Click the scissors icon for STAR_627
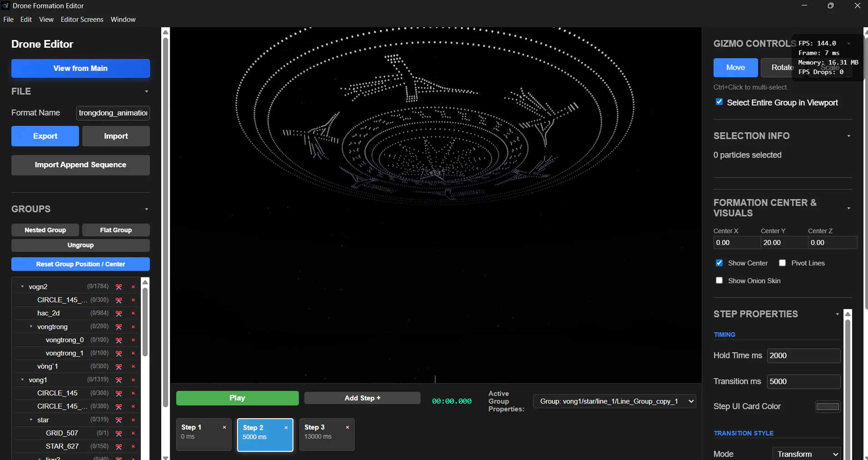Screen dimensions: 868x460 click(119, 447)
